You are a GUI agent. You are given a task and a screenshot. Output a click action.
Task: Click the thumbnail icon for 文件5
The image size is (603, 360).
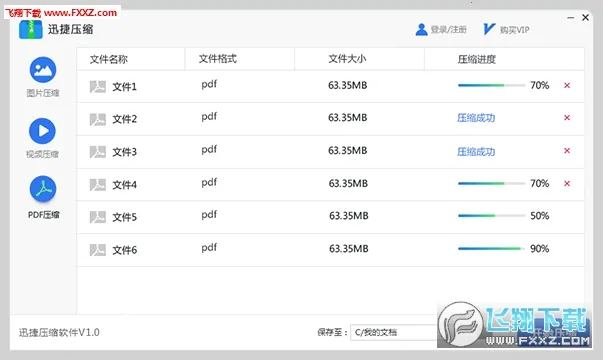click(x=98, y=217)
